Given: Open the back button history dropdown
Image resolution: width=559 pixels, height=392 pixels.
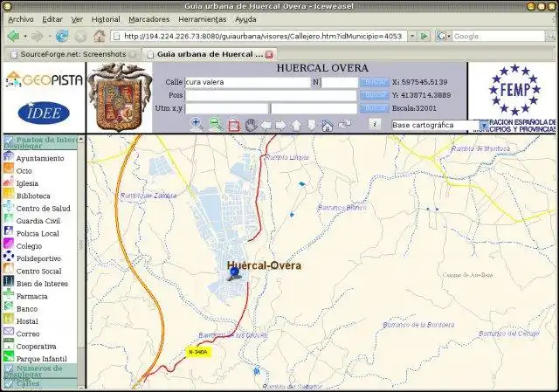Looking at the screenshot, I should (x=25, y=36).
